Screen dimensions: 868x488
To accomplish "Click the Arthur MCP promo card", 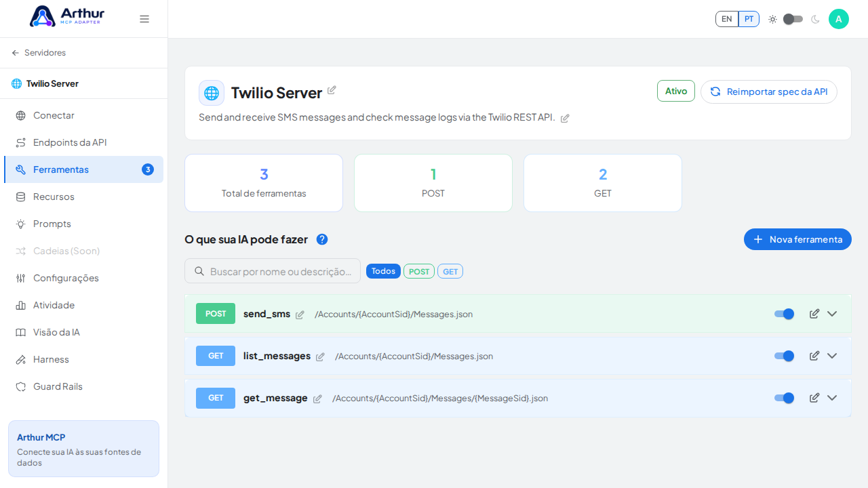I will 83,449.
